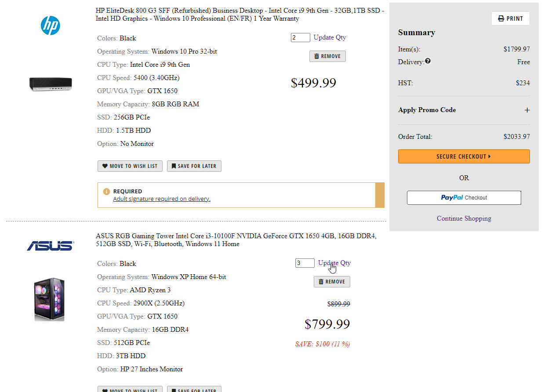The width and height of the screenshot is (548, 392).
Task: Open the ASUS gaming tower thumbnail
Action: pos(50,299)
